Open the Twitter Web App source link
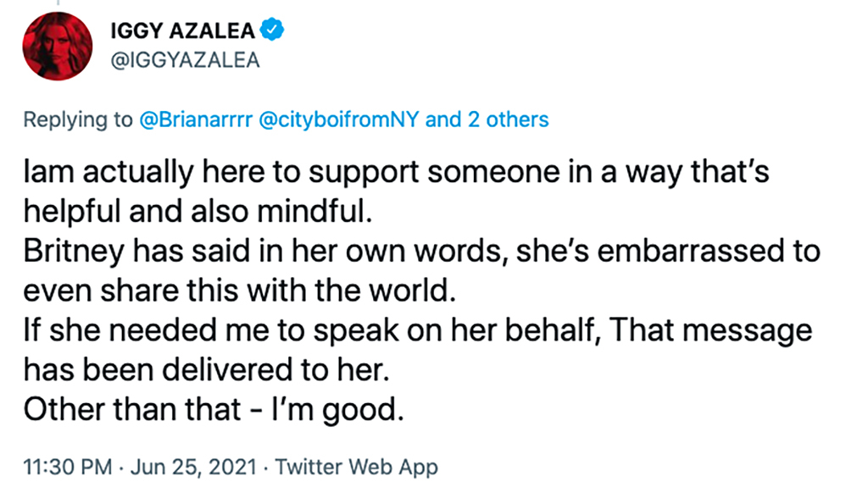 coord(356,467)
